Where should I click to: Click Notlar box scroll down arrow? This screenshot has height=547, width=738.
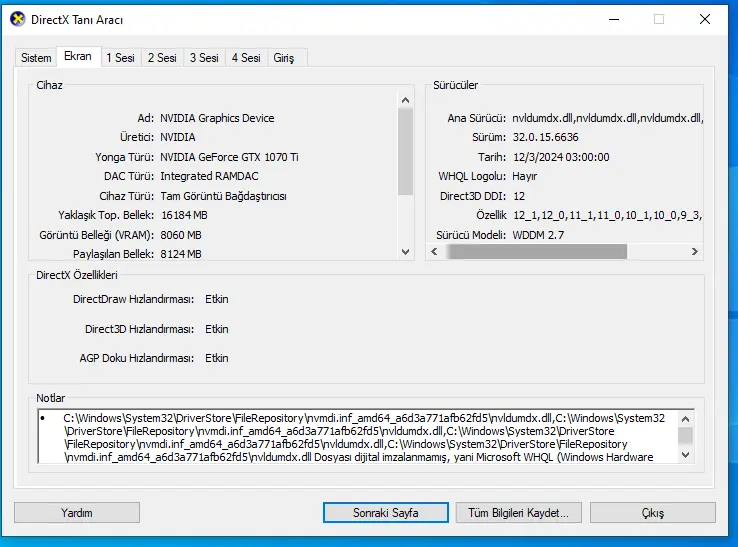[685, 455]
